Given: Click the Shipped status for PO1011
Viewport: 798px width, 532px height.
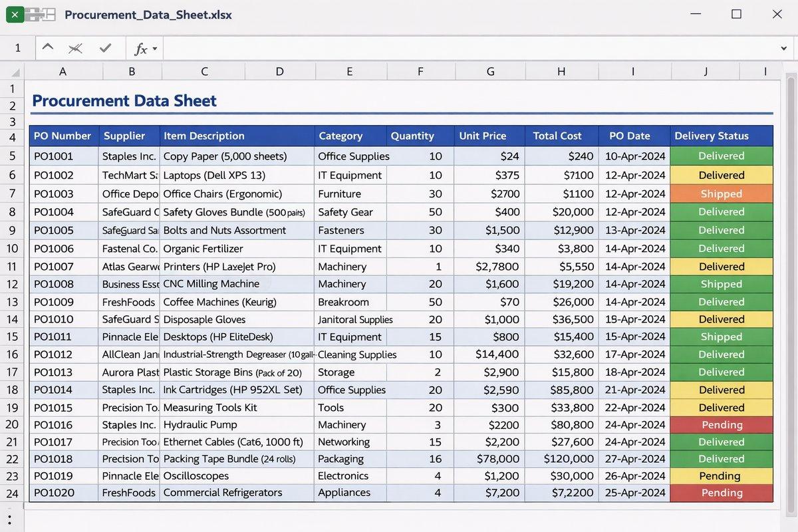Looking at the screenshot, I should 722,337.
